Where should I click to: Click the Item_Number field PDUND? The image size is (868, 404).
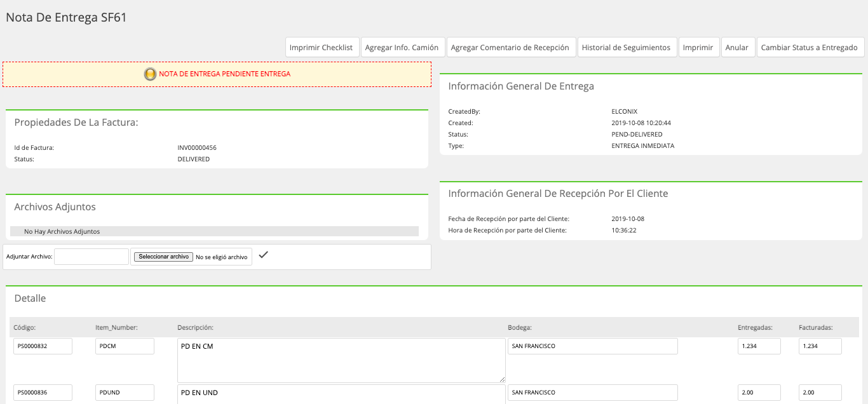[125, 393]
